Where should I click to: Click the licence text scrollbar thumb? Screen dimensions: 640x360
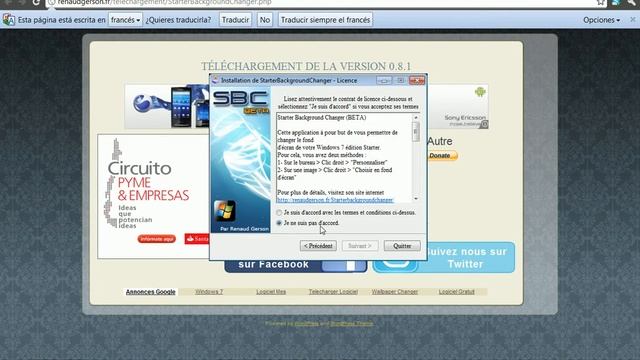pyautogui.click(x=416, y=131)
